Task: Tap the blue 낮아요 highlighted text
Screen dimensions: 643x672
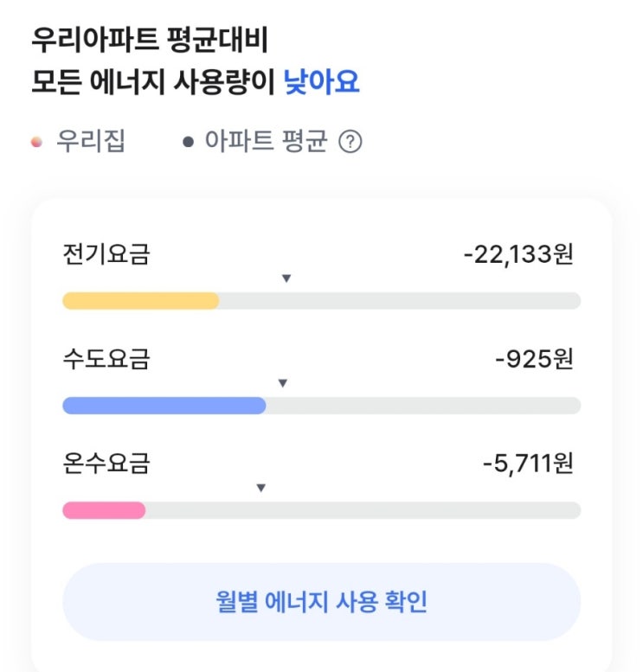Action: tap(321, 82)
